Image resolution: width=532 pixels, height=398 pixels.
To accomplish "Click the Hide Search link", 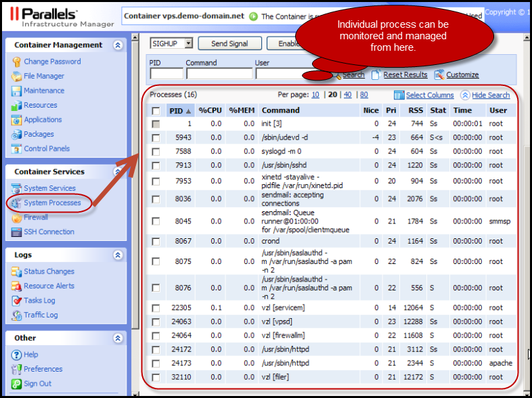I will 491,95.
